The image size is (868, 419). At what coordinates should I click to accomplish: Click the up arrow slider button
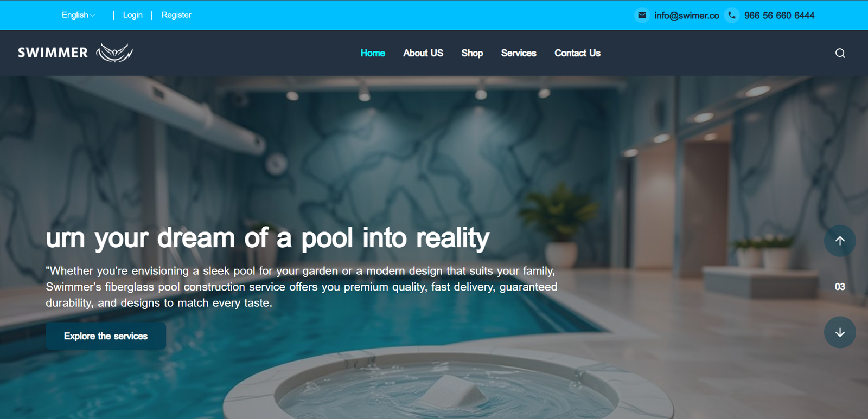click(x=840, y=241)
